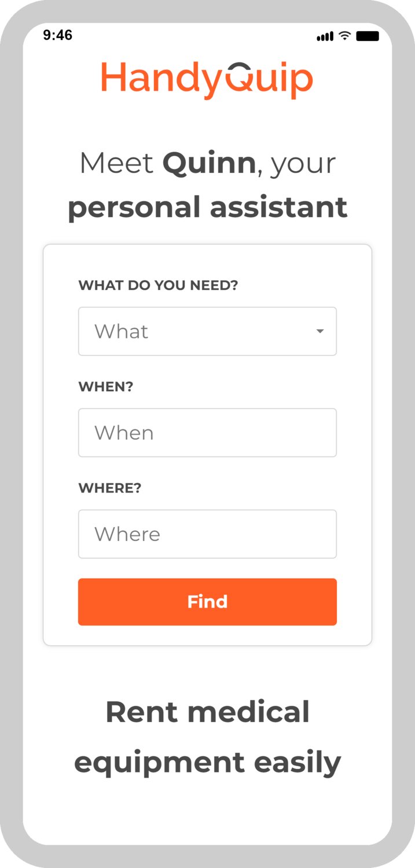The height and width of the screenshot is (868, 415).
Task: Click the word 'Meet' in the heading
Action: pos(116,163)
